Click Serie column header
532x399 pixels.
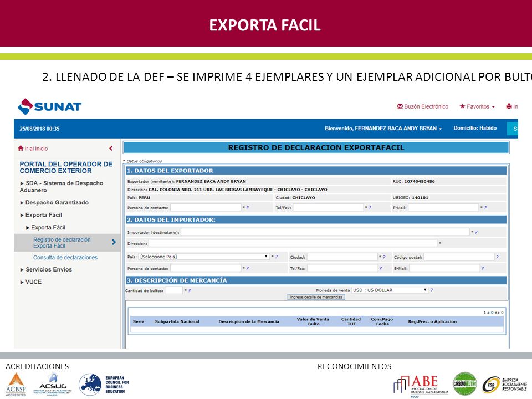[x=139, y=321]
